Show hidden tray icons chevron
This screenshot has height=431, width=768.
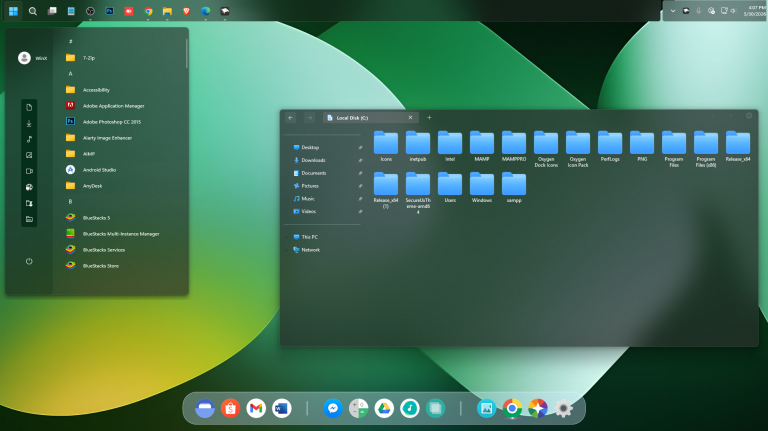[x=673, y=11]
